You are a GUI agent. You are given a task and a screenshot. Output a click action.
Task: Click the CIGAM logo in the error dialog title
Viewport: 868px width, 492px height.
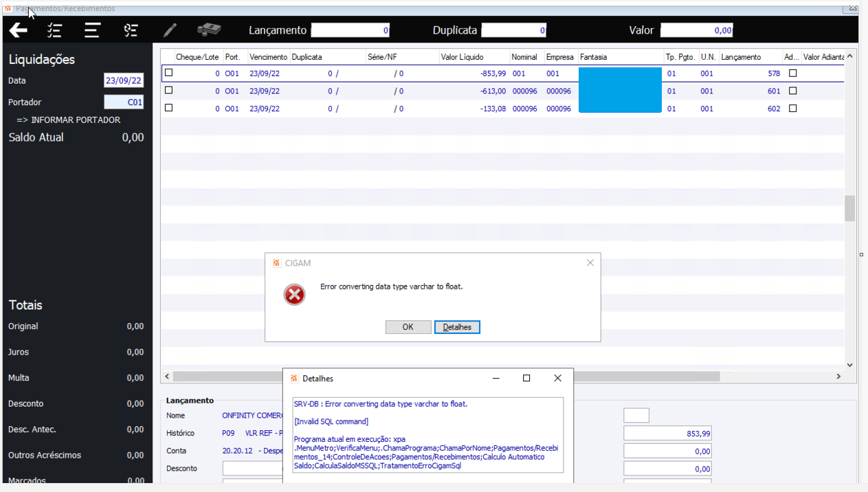point(276,262)
